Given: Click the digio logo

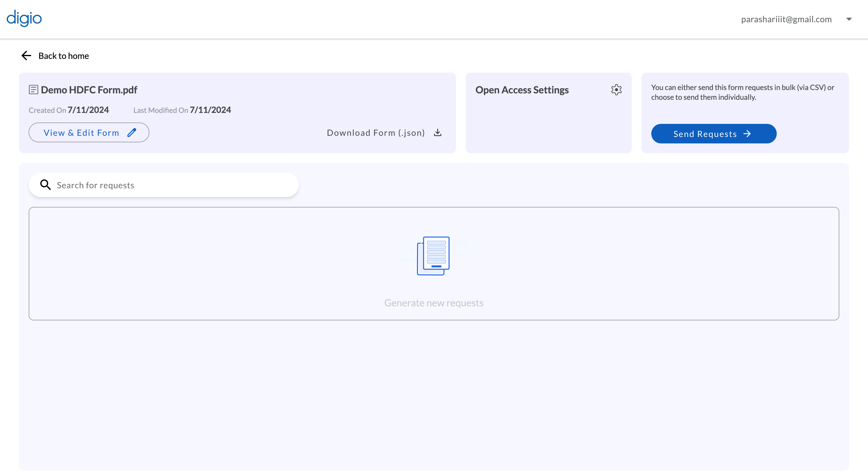Looking at the screenshot, I should click(24, 19).
